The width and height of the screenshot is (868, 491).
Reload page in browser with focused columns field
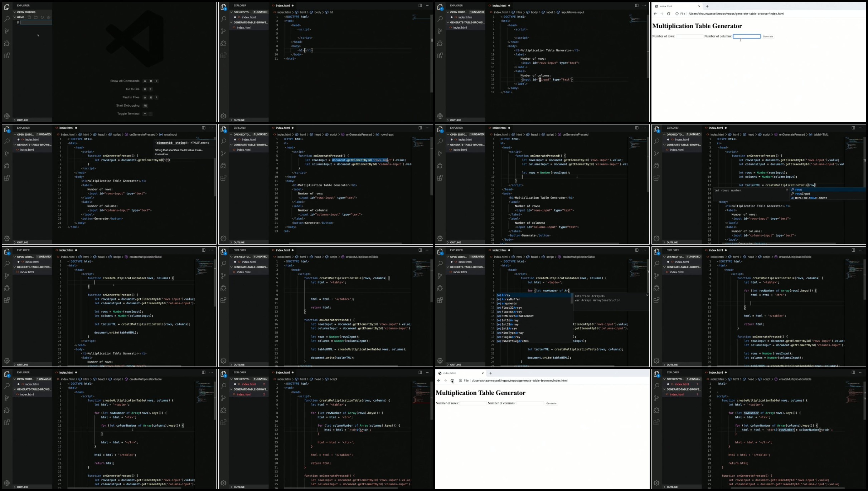click(x=668, y=14)
